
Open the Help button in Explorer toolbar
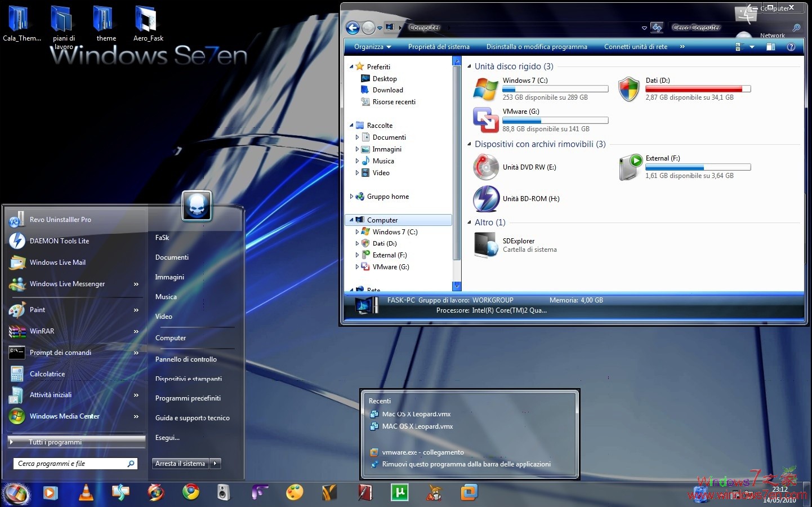[791, 47]
